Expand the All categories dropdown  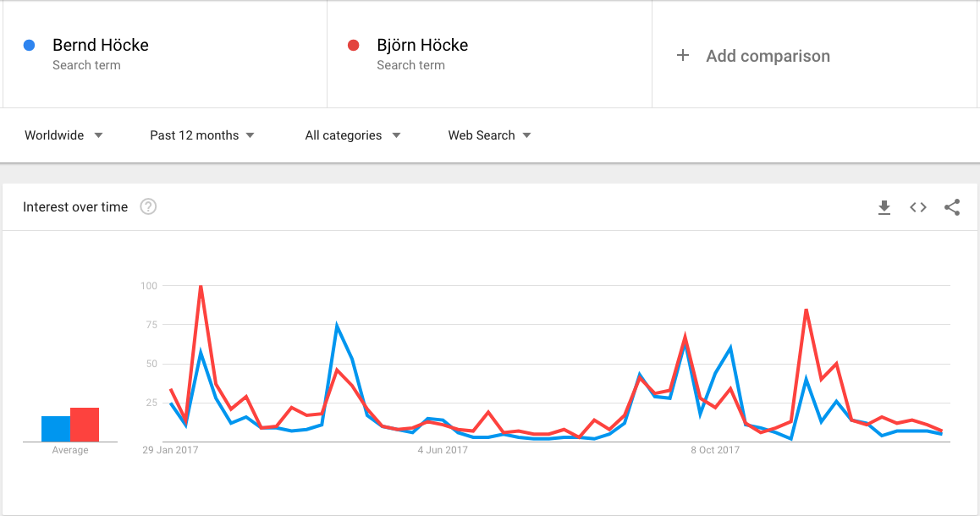point(353,135)
